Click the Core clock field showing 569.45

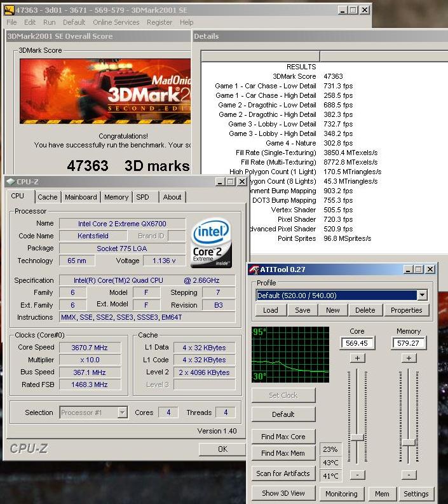(x=357, y=343)
